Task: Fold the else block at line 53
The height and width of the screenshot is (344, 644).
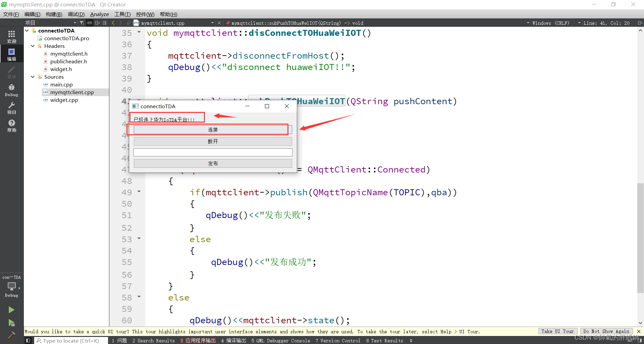Action: click(139, 238)
